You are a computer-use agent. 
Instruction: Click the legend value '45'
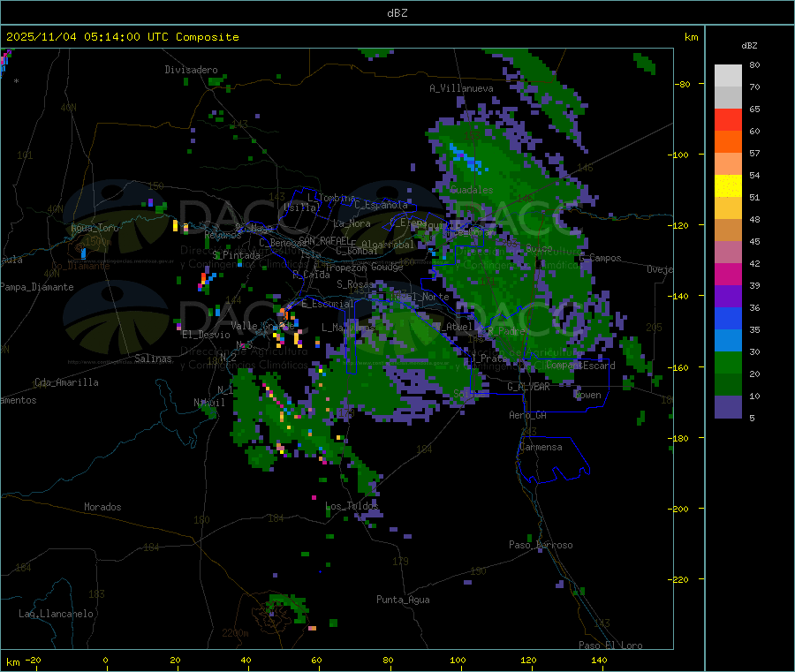754,242
